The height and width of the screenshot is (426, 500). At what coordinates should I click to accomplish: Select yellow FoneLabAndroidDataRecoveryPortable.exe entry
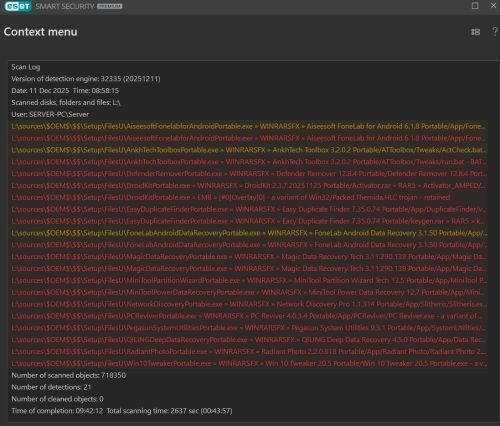point(248,233)
